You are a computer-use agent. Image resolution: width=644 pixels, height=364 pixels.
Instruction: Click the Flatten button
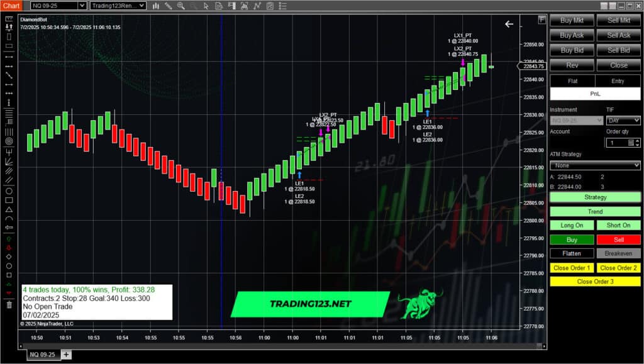572,253
